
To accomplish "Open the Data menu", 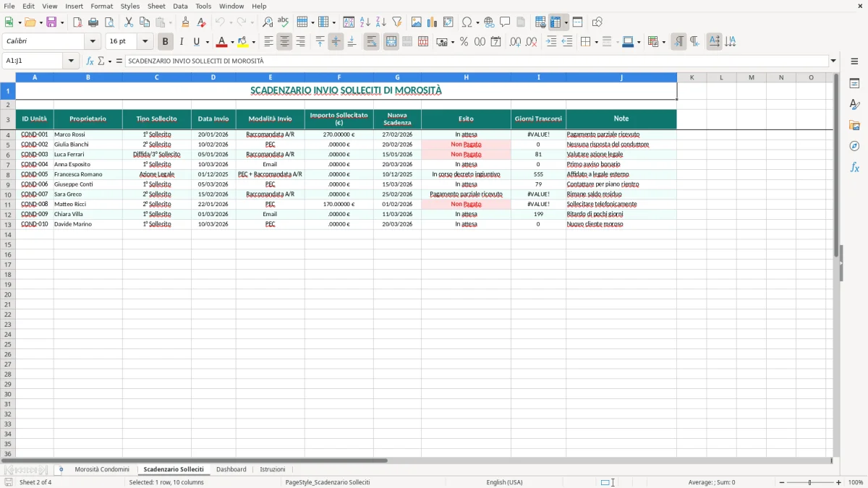I will [x=180, y=6].
